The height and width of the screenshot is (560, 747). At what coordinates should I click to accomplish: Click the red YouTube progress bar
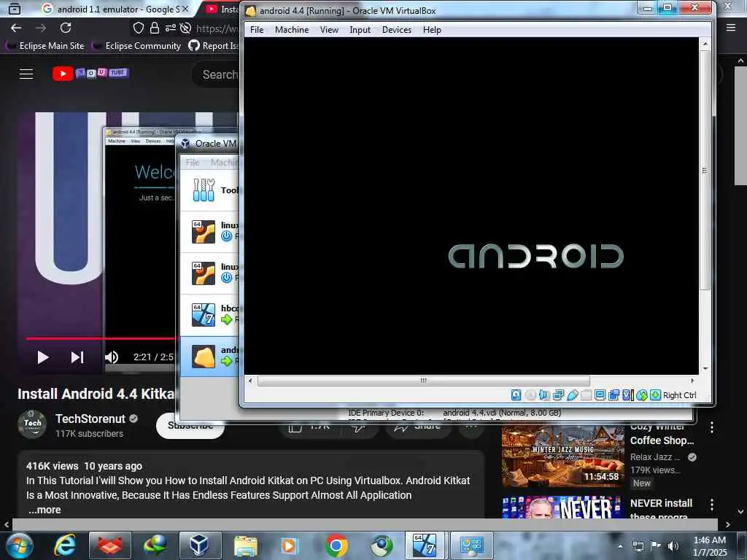[101, 338]
